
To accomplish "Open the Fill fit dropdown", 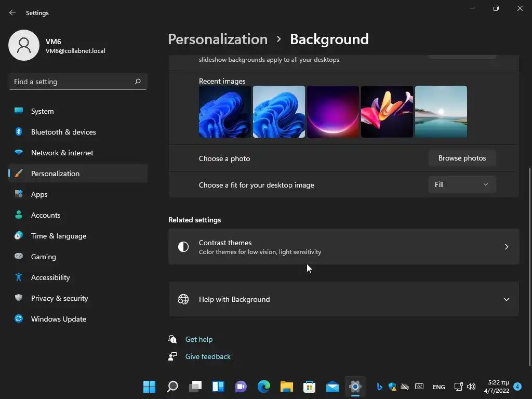I will click(462, 184).
